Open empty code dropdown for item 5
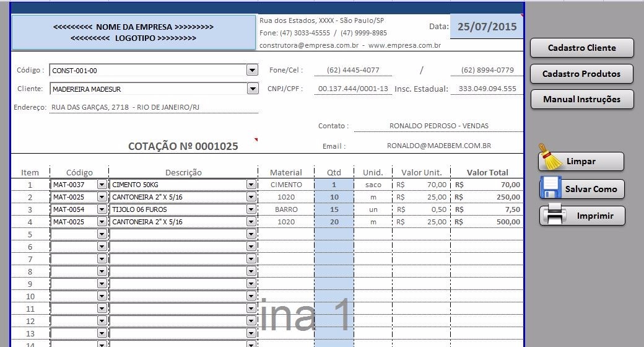The height and width of the screenshot is (347, 644). pyautogui.click(x=102, y=234)
